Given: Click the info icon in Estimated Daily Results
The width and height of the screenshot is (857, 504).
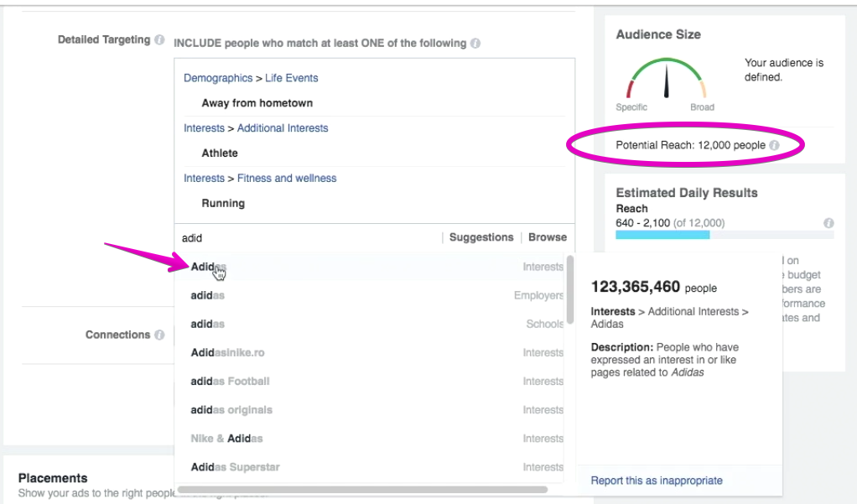Looking at the screenshot, I should click(828, 222).
